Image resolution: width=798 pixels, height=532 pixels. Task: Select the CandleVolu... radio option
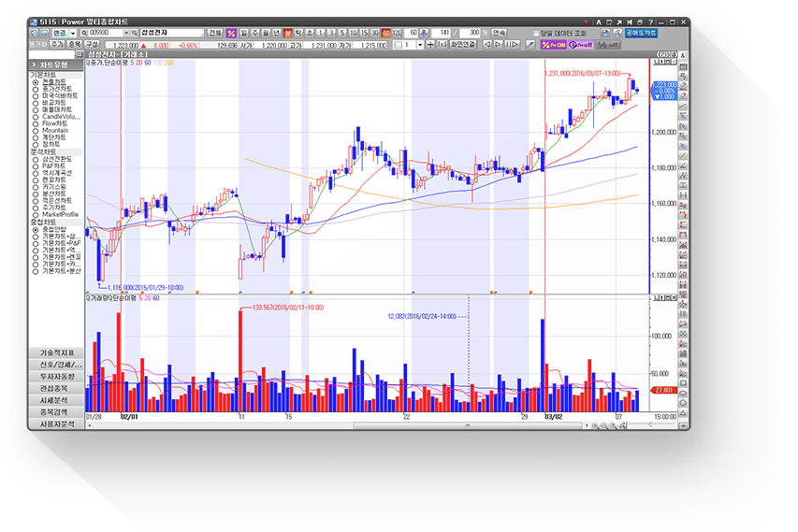pyautogui.click(x=36, y=117)
